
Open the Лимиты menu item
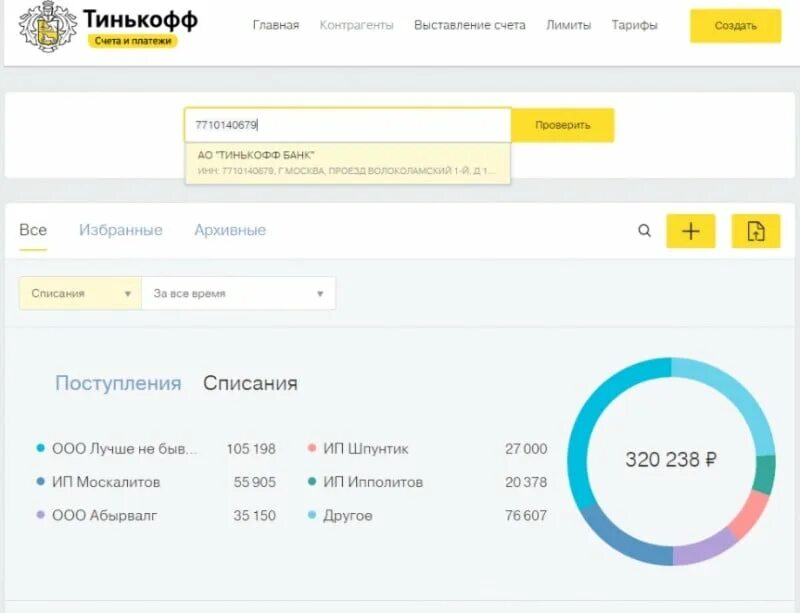pyautogui.click(x=568, y=25)
